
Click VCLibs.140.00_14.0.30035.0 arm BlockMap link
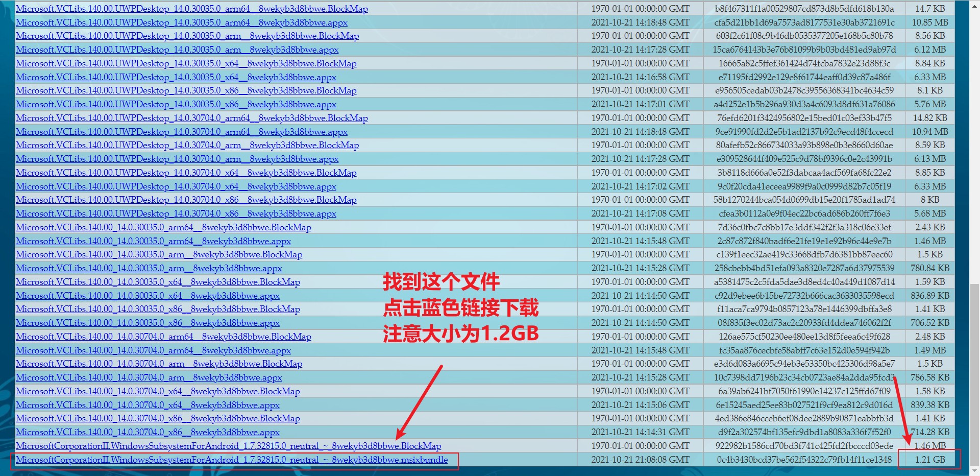tap(159, 254)
